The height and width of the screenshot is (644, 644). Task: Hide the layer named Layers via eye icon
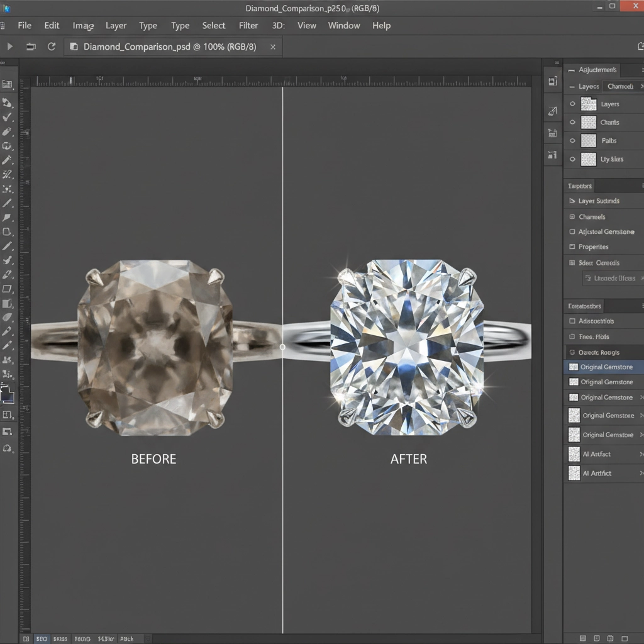[x=572, y=104]
